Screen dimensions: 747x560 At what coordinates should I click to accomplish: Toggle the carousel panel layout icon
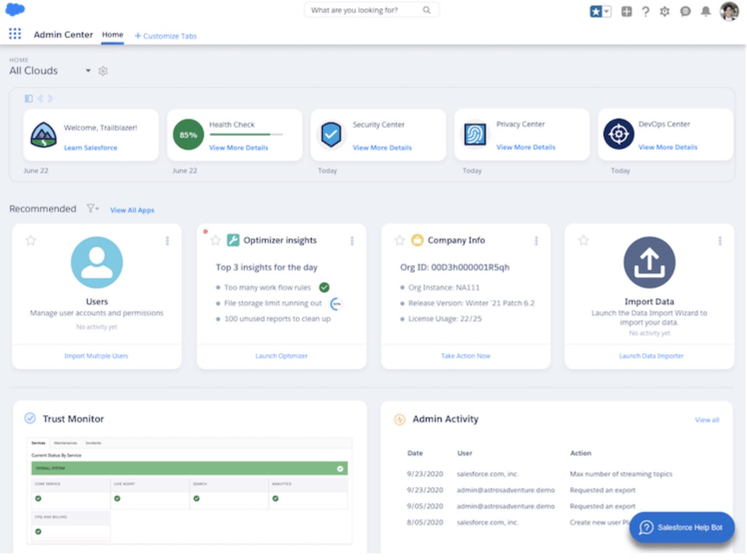(28, 98)
